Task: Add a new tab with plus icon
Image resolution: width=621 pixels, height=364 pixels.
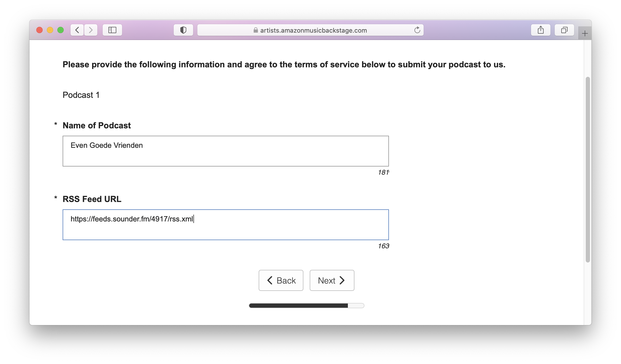Action: [585, 33]
